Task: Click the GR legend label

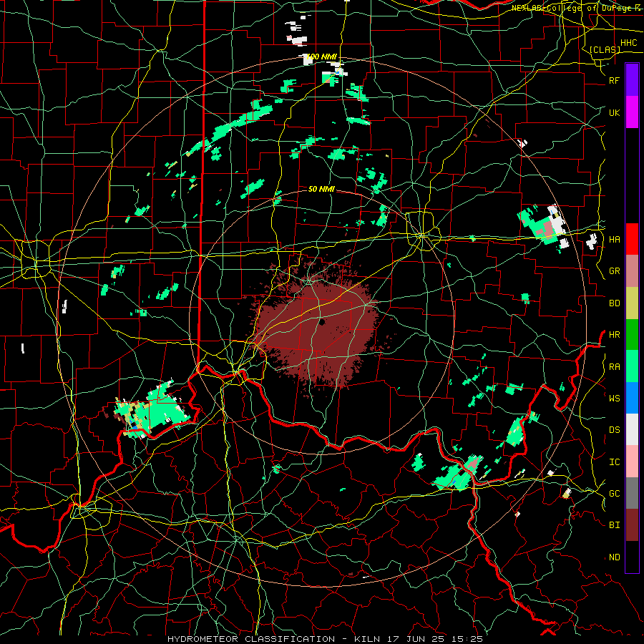Action: (x=614, y=271)
